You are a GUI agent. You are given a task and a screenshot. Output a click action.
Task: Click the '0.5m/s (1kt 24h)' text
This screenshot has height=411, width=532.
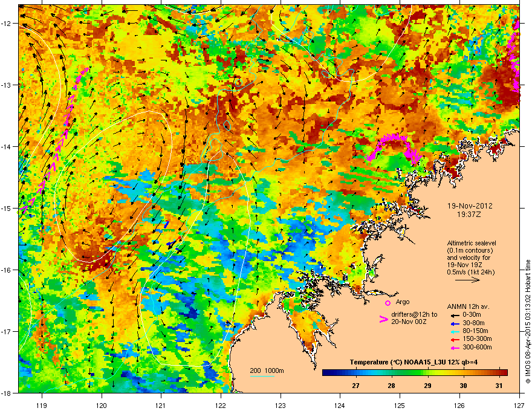(470, 272)
